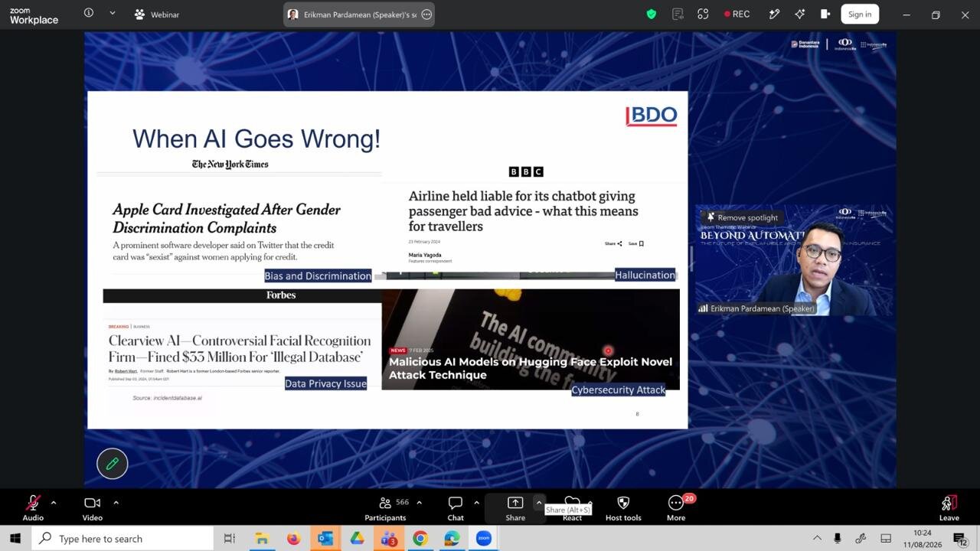The height and width of the screenshot is (551, 980).
Task: Click the Share screen button
Action: pyautogui.click(x=515, y=507)
